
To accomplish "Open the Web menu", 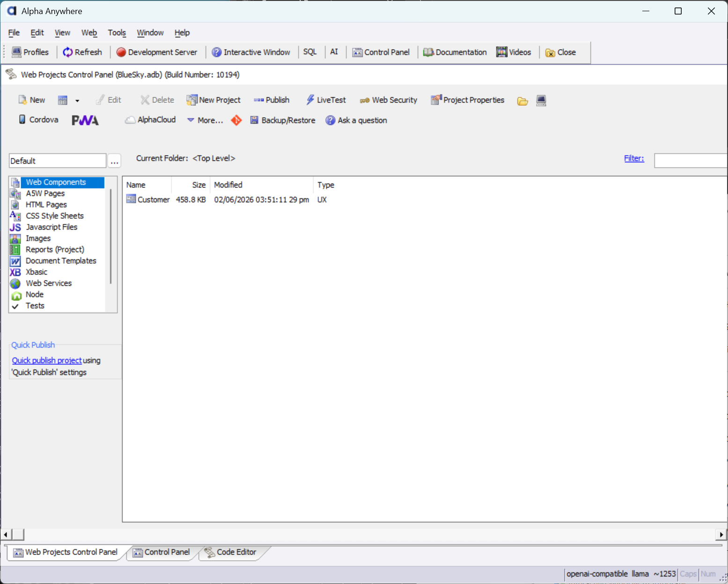I will point(89,33).
